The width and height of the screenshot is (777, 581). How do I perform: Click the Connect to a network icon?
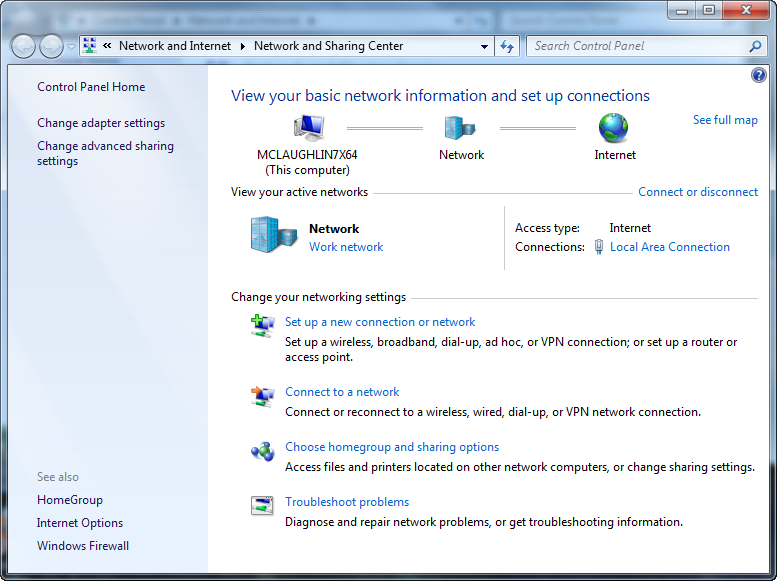(262, 397)
